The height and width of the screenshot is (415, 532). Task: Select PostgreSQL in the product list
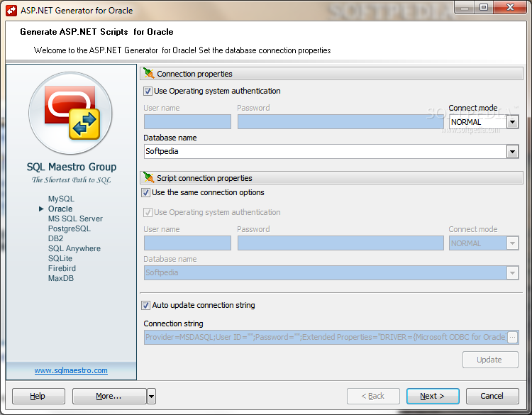[x=70, y=228]
